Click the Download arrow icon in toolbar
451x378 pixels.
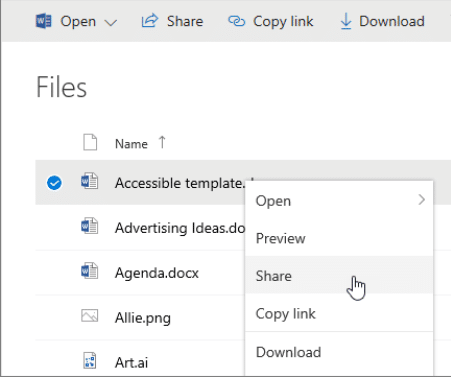click(346, 21)
